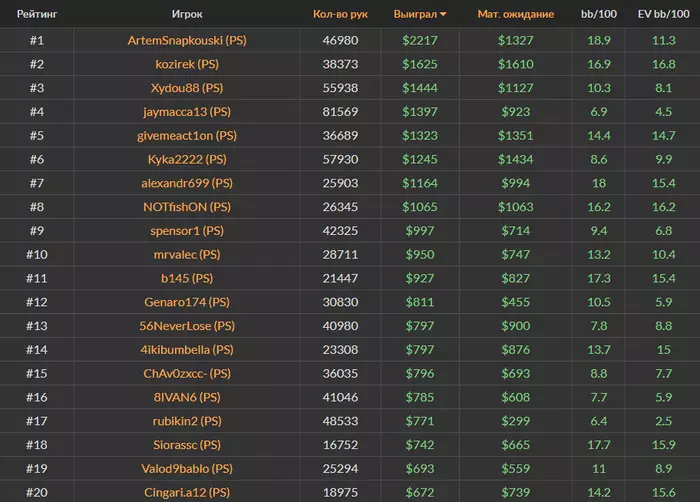Click the NOTfishON (PS) link
Viewport: 700px width, 502px height.
click(187, 207)
